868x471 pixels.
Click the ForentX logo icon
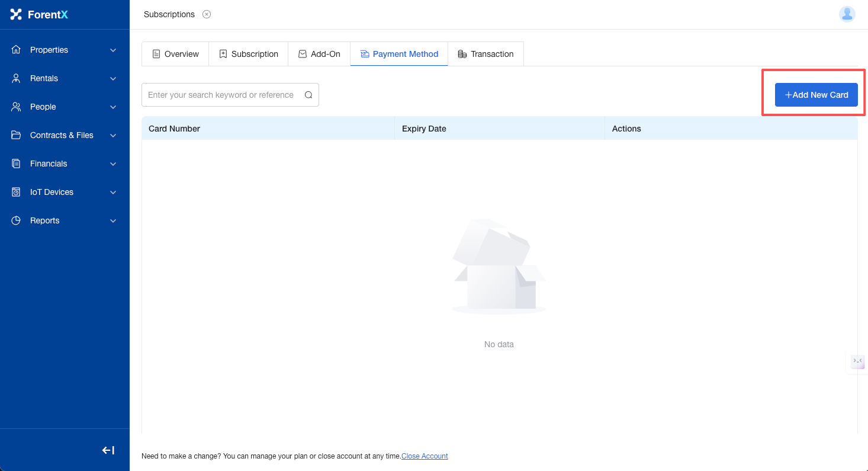click(16, 14)
